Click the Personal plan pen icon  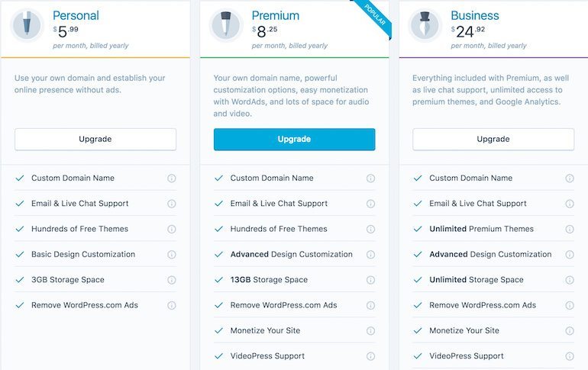(27, 25)
